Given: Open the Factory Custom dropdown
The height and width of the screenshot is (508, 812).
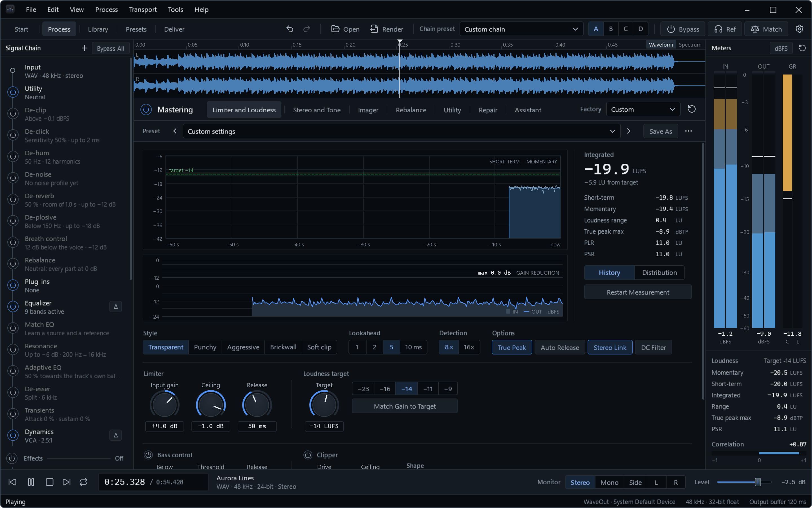Looking at the screenshot, I should [643, 110].
